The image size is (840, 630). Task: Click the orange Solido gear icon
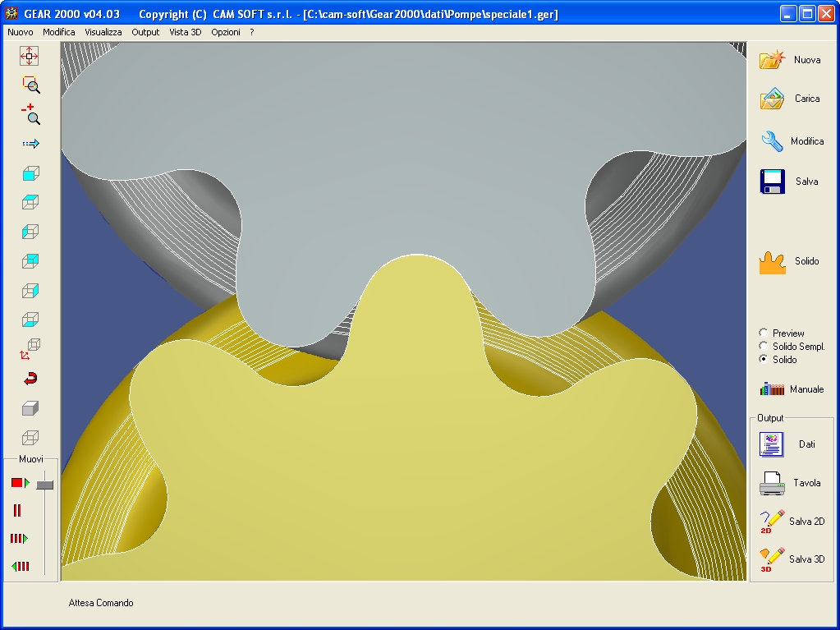coord(772,263)
